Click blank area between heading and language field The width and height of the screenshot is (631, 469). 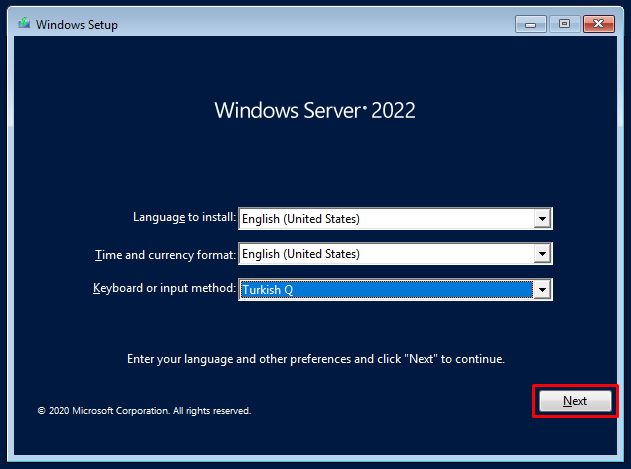(x=315, y=165)
